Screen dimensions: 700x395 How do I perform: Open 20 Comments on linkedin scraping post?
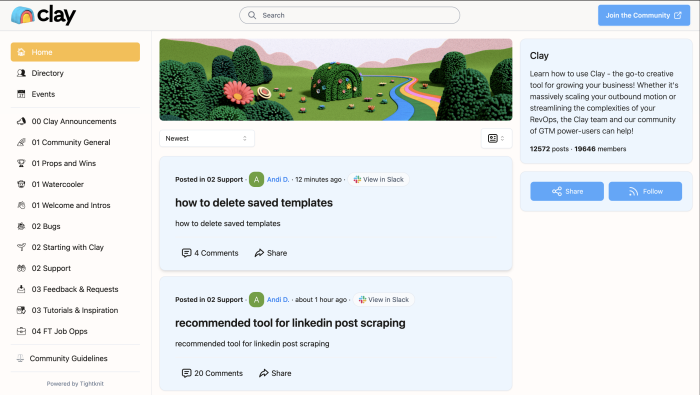[x=212, y=373]
